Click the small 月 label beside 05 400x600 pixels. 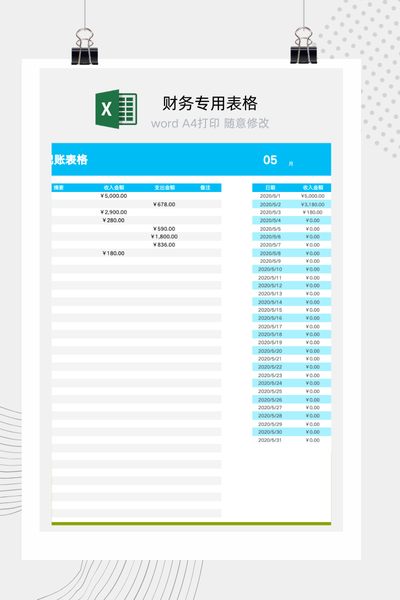(x=291, y=164)
